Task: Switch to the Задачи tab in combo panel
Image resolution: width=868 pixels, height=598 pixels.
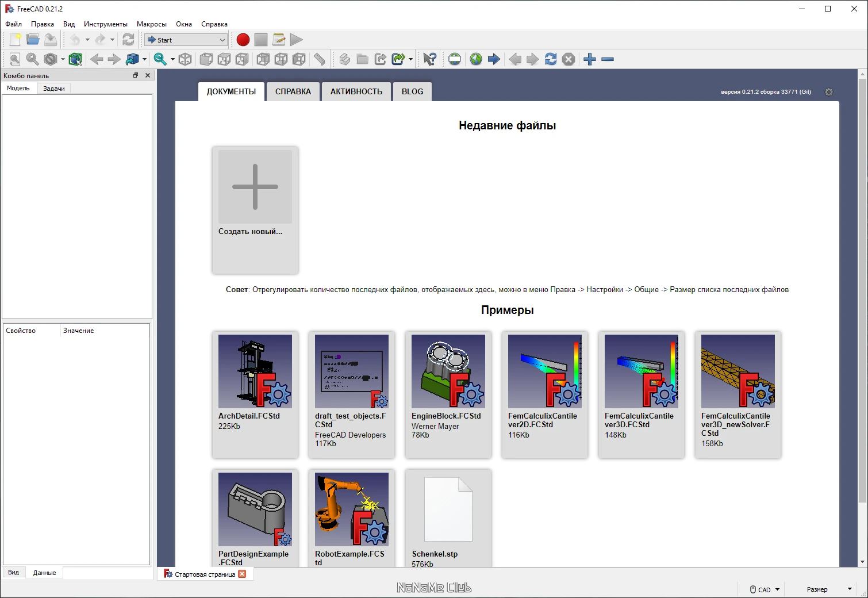Action: pos(54,89)
